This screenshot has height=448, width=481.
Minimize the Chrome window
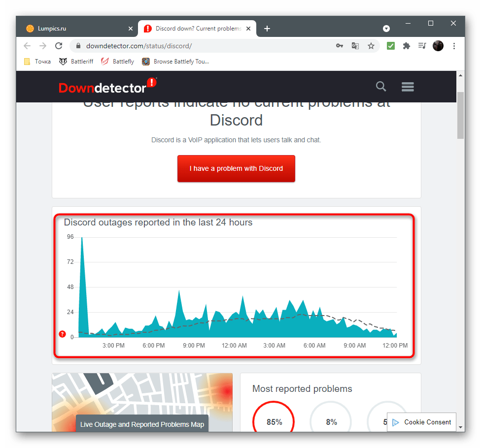[x=408, y=23]
